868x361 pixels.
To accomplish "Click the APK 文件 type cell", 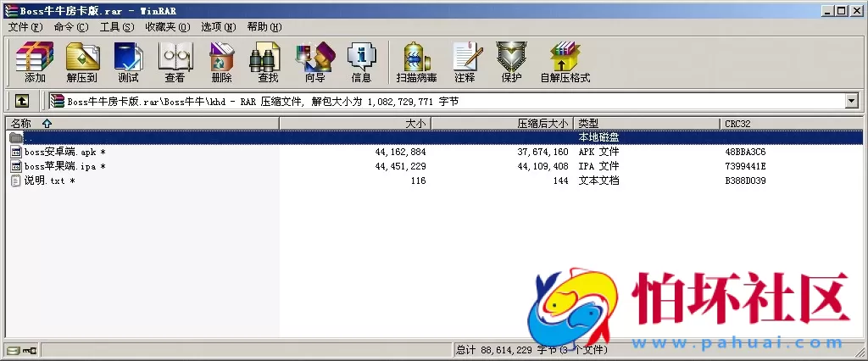I will (x=598, y=152).
